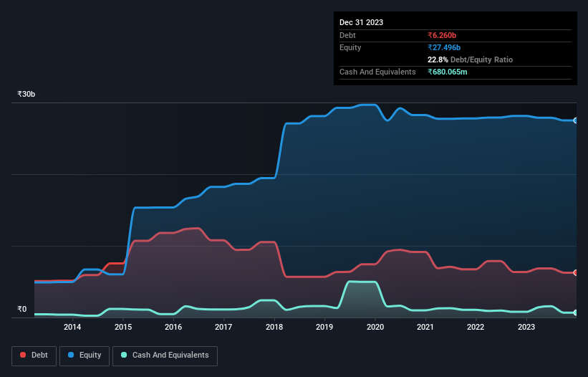
Task: Toggle Cash And Equivalents legend button
Action: pos(165,355)
